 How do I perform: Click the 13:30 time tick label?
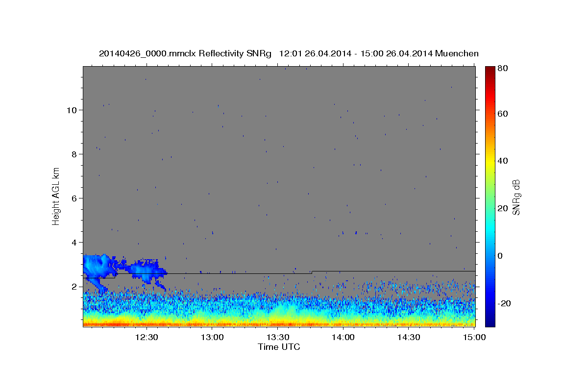(278, 337)
